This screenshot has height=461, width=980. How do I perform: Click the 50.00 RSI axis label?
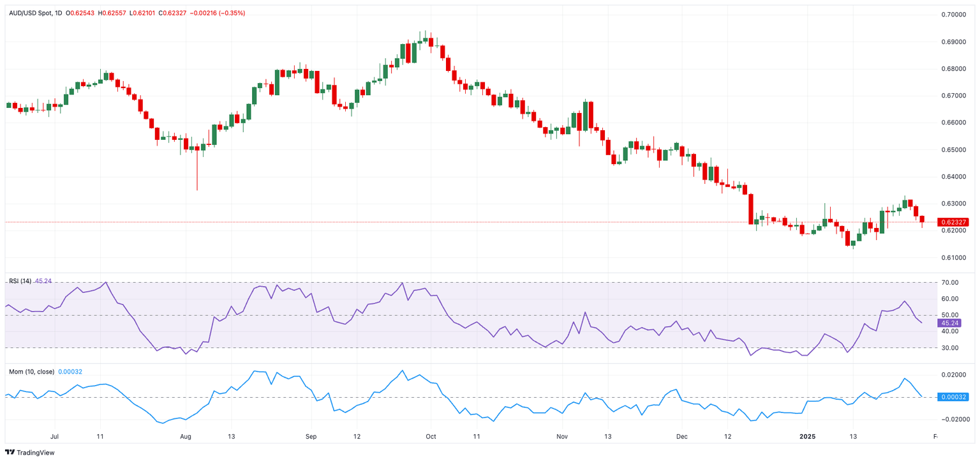point(949,315)
